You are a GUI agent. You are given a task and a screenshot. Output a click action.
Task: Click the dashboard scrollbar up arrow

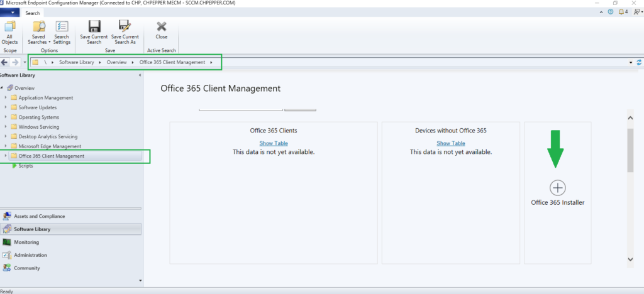pos(630,117)
